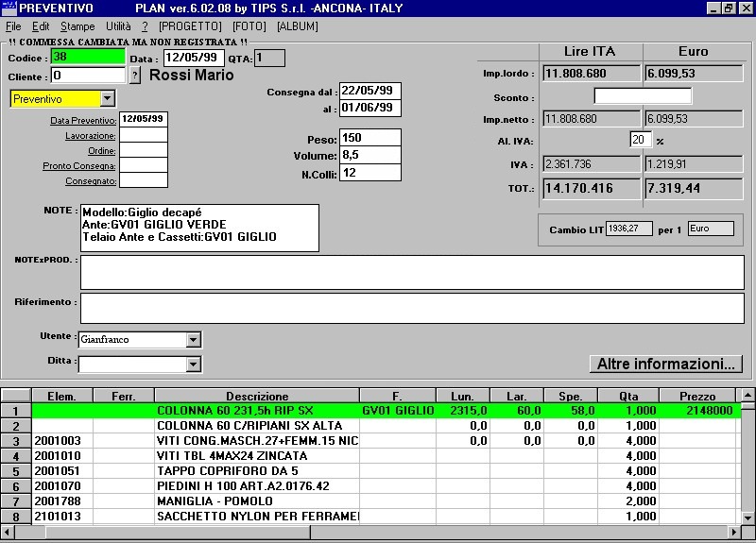The height and width of the screenshot is (543, 756).
Task: Open the File menu
Action: point(13,26)
